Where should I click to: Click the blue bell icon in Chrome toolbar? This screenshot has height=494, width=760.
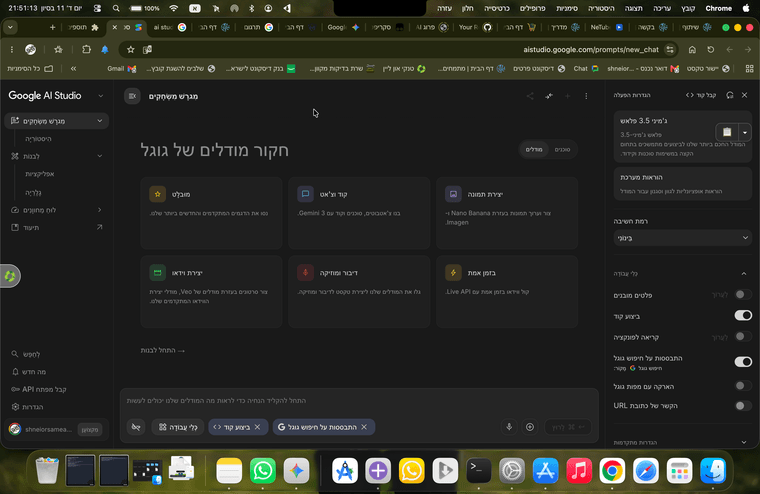105,49
